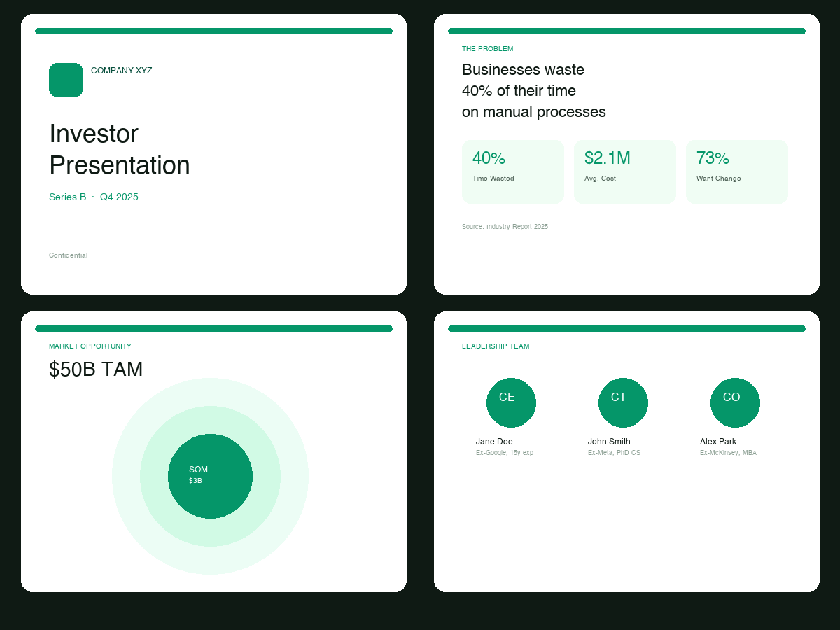Click the SOM $3B circle in the TAM diagram
This screenshot has height=630, width=840.
210,476
